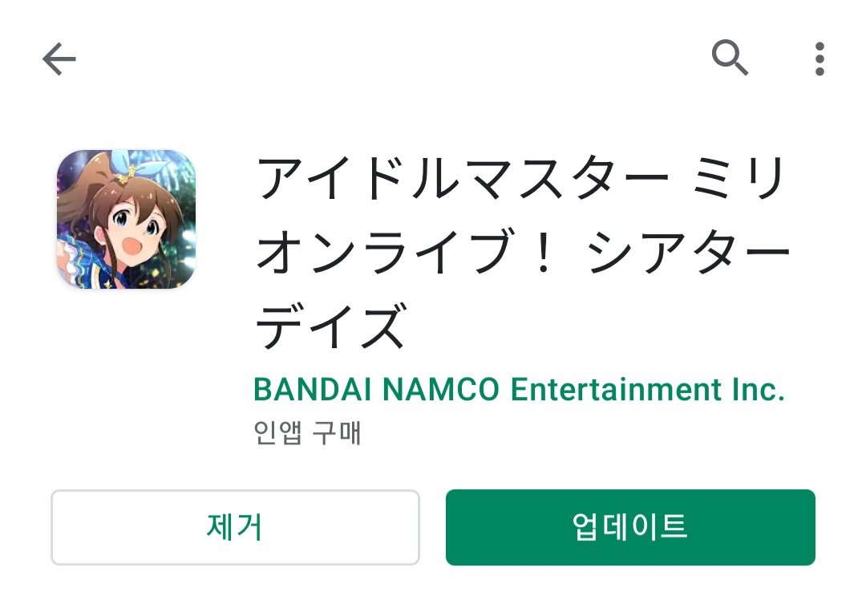Tap the anime girl app icon
The image size is (866, 616).
[127, 219]
